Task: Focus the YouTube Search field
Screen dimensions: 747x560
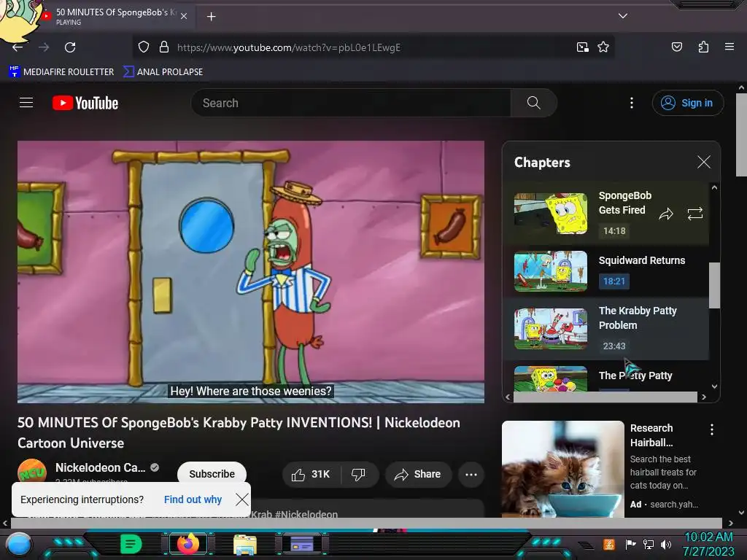Action: coord(351,103)
